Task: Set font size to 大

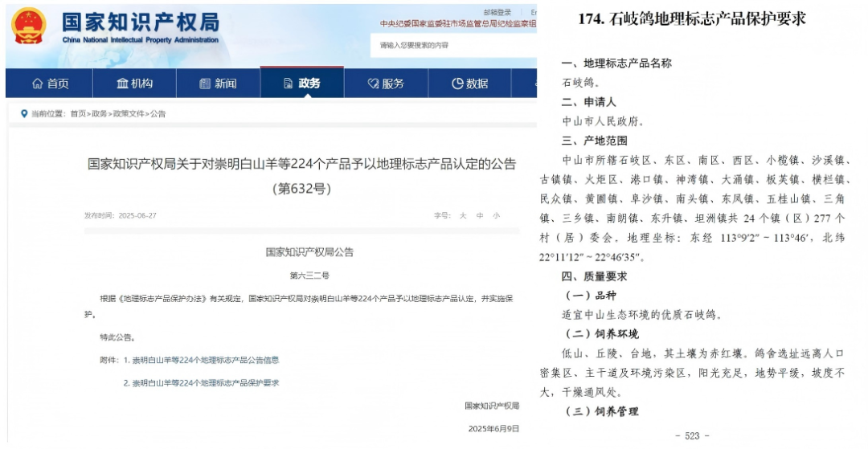Action: (x=463, y=215)
